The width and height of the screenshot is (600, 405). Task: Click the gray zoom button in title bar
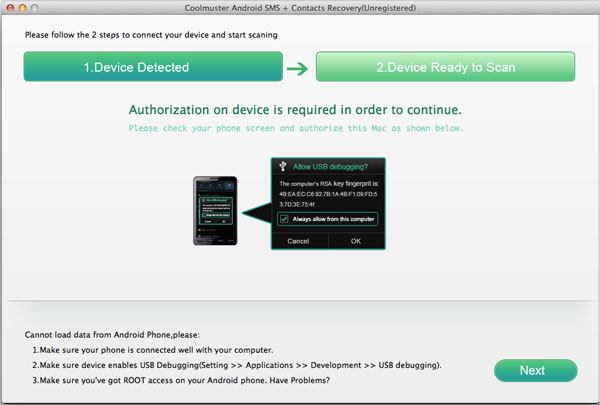click(35, 8)
